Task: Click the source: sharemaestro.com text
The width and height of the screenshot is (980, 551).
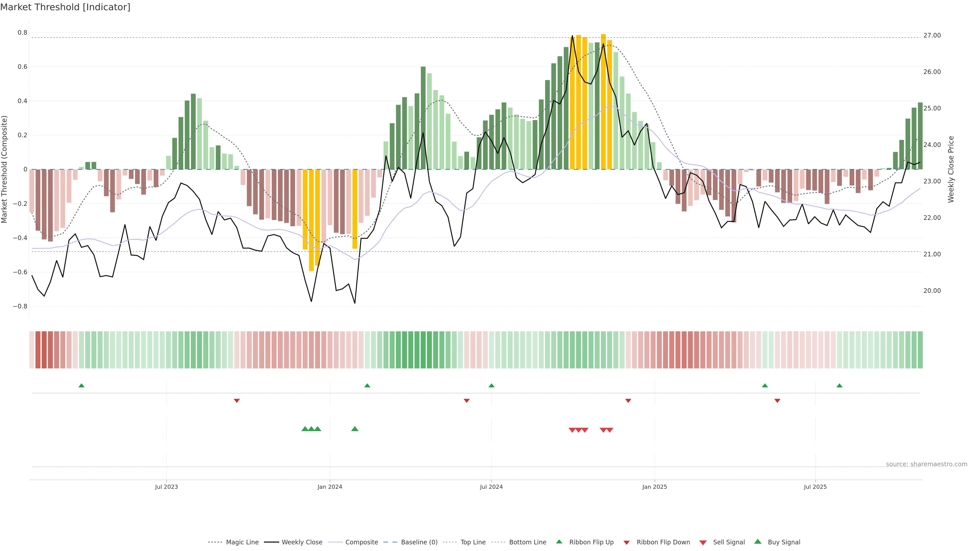Action: [x=926, y=464]
